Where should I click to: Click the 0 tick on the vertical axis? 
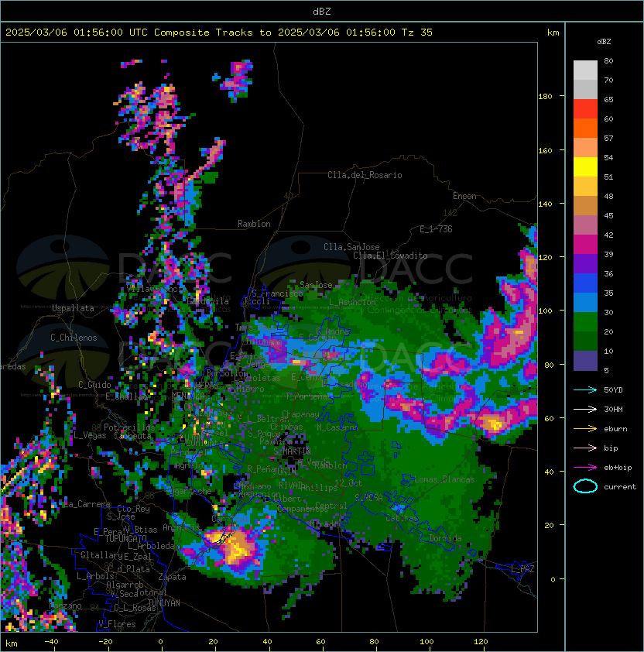click(553, 579)
